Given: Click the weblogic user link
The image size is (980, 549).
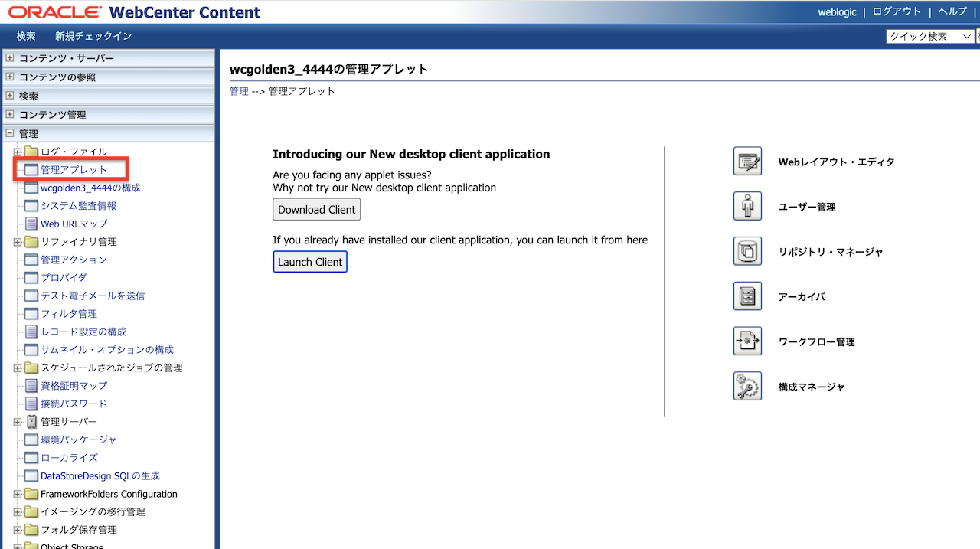Looking at the screenshot, I should (837, 12).
